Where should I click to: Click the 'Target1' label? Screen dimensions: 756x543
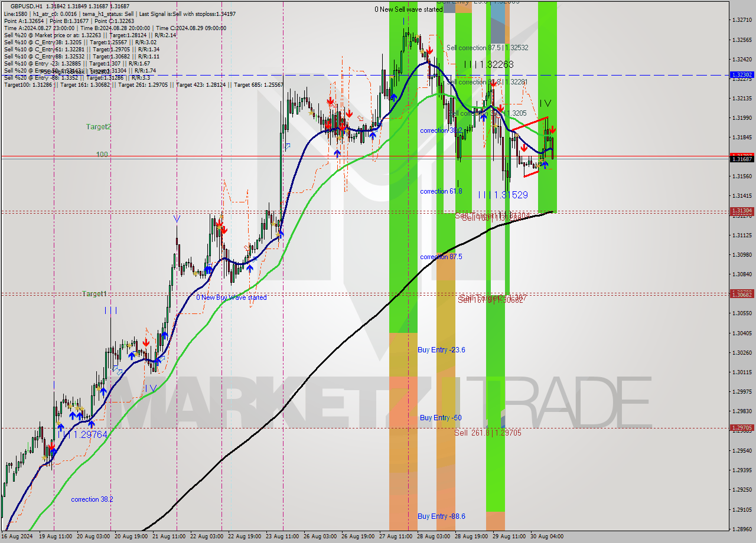pyautogui.click(x=94, y=293)
